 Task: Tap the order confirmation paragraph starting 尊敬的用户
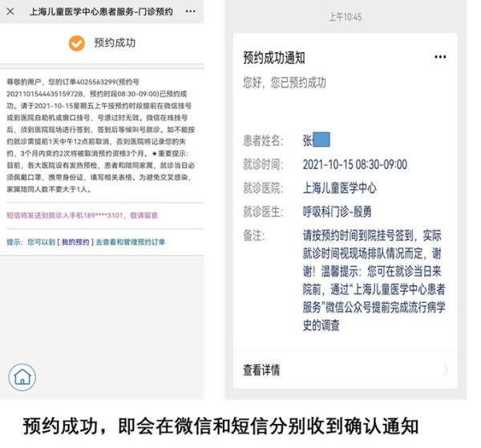click(x=101, y=135)
